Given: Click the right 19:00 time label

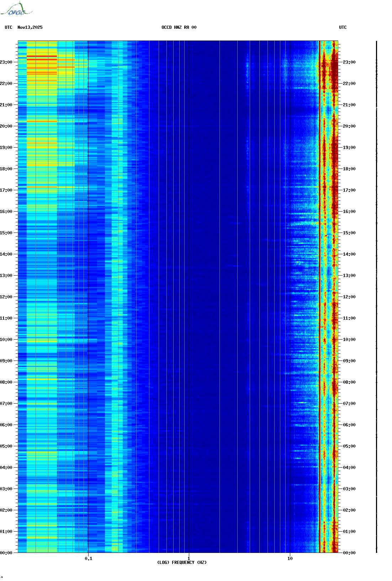Looking at the screenshot, I should pyautogui.click(x=349, y=148).
